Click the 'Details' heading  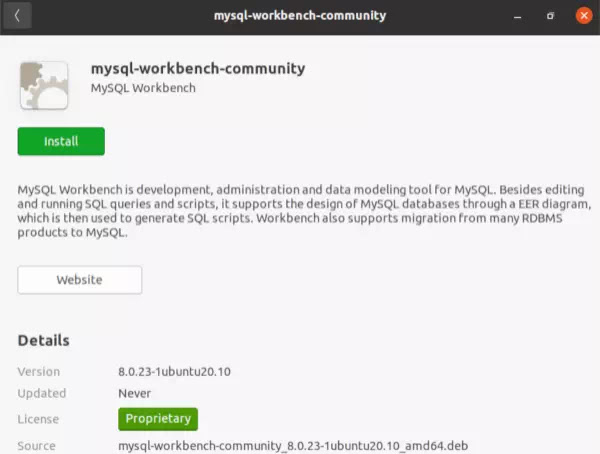pyautogui.click(x=44, y=340)
